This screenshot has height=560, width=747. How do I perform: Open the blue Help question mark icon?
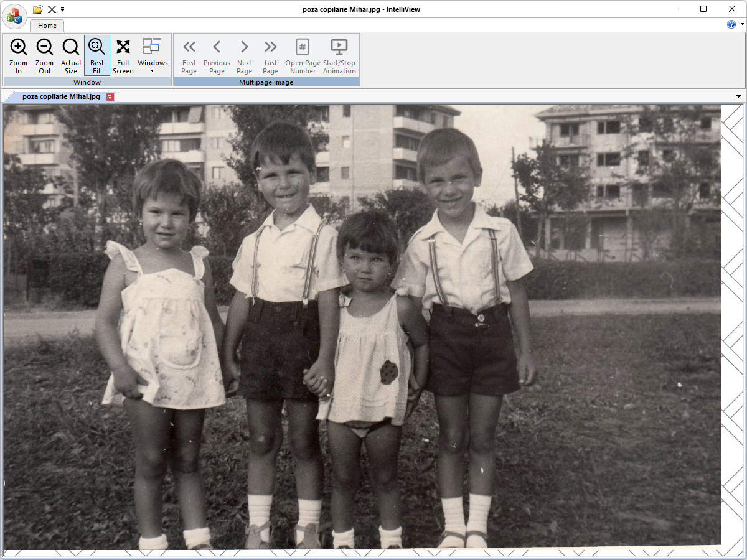(x=731, y=24)
